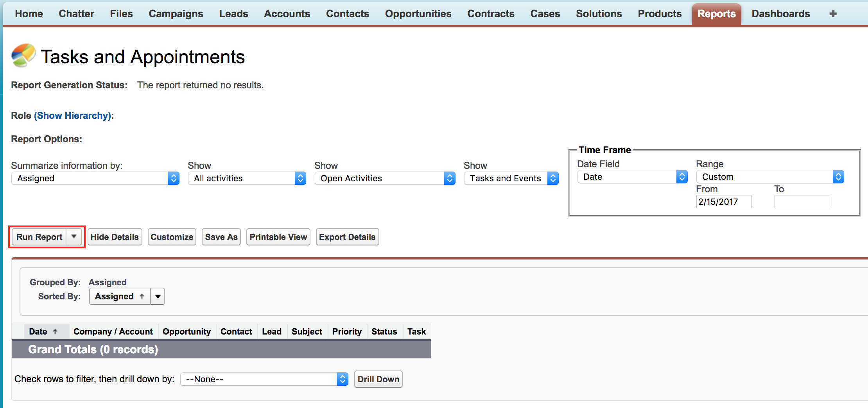Image resolution: width=868 pixels, height=408 pixels.
Task: Click the Date column sort arrow
Action: click(55, 332)
